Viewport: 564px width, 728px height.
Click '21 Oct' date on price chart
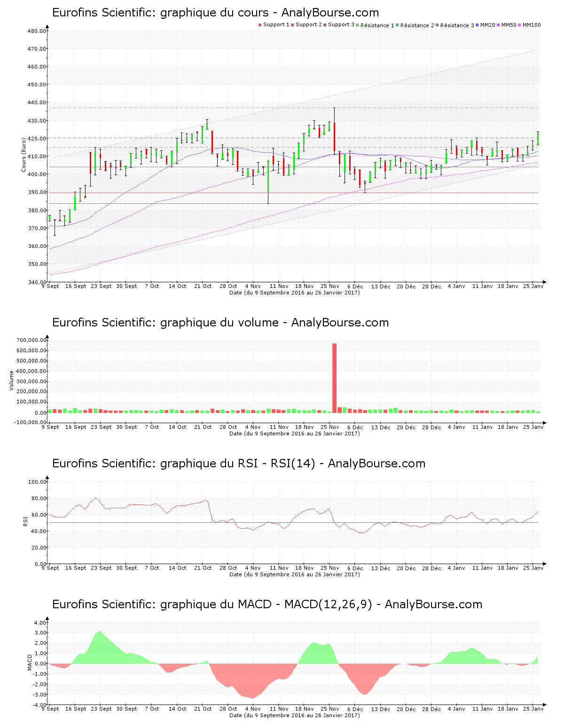coord(203,286)
